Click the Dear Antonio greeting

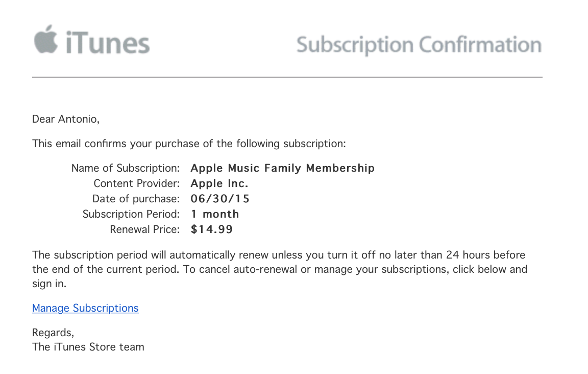66,119
